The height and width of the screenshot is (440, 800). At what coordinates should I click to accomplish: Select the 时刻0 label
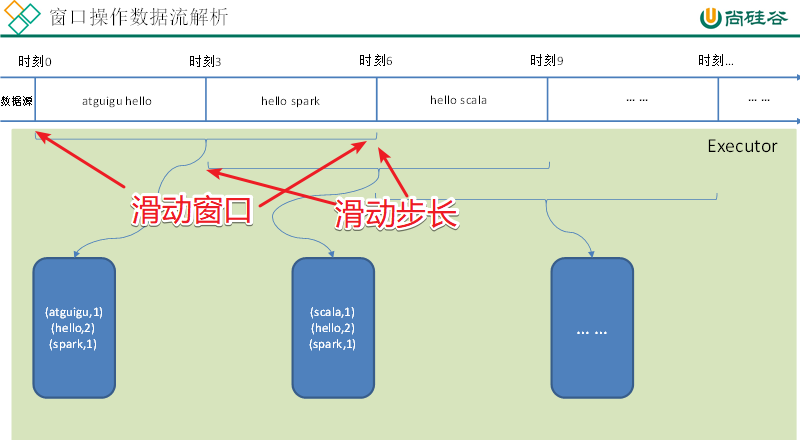click(35, 61)
